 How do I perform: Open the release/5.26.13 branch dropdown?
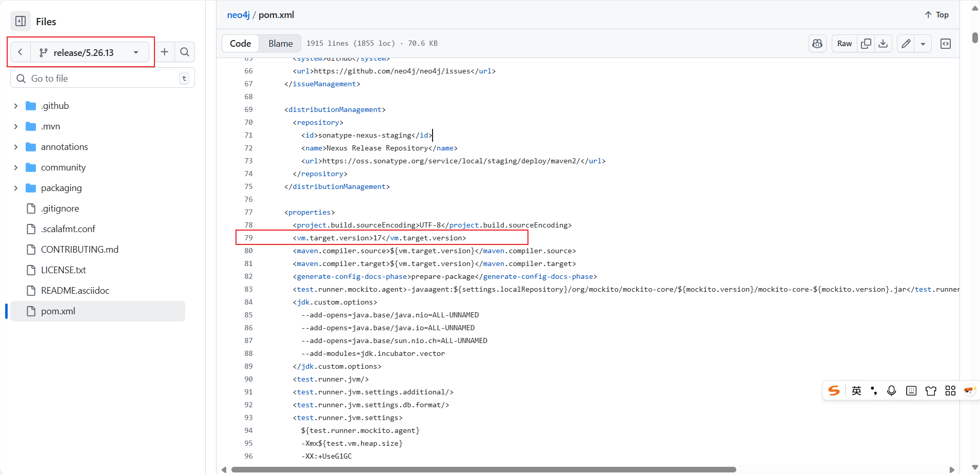click(90, 52)
